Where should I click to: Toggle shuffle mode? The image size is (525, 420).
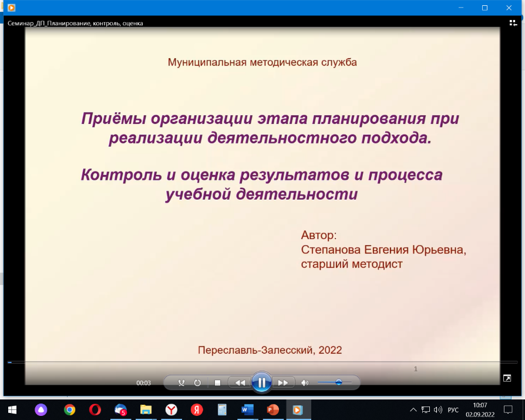coord(181,382)
